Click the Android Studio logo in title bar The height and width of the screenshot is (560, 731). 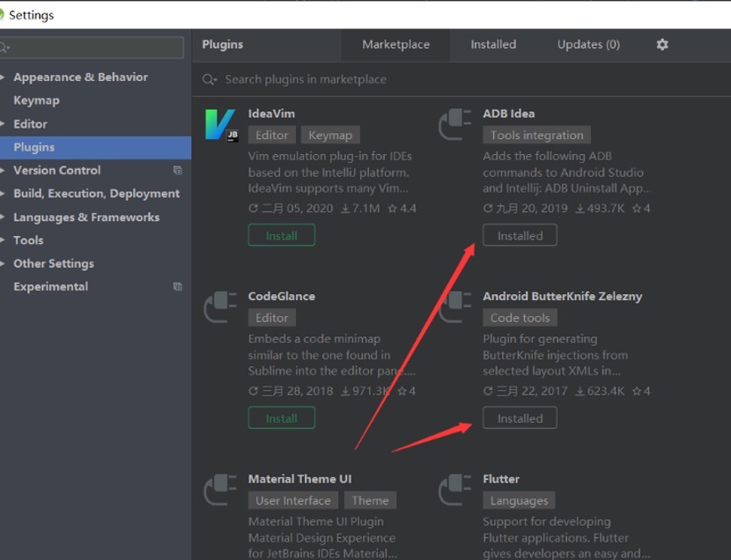(2, 14)
